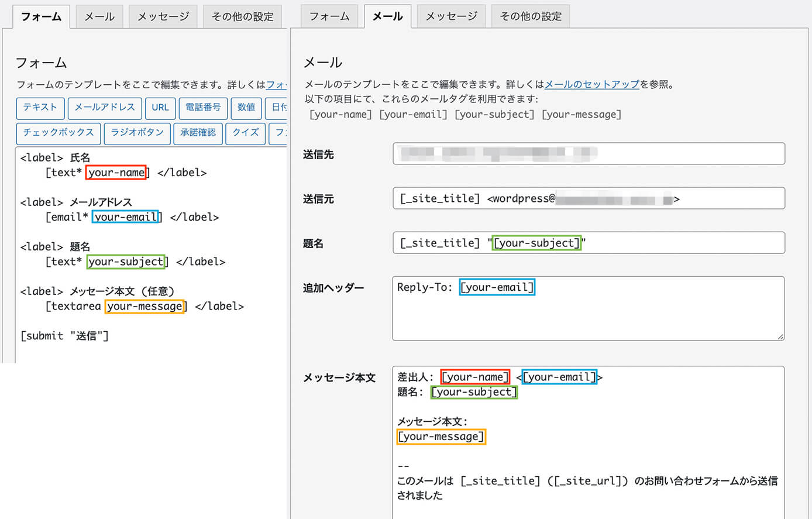Insert a 電話番号 form tag
This screenshot has width=812, height=519.
pyautogui.click(x=203, y=108)
